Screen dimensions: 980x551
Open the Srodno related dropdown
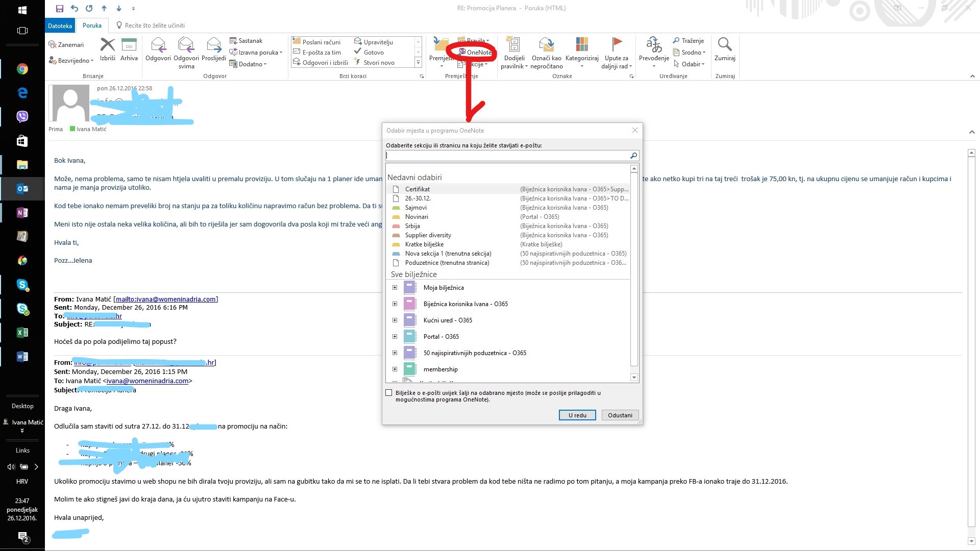pyautogui.click(x=689, y=53)
